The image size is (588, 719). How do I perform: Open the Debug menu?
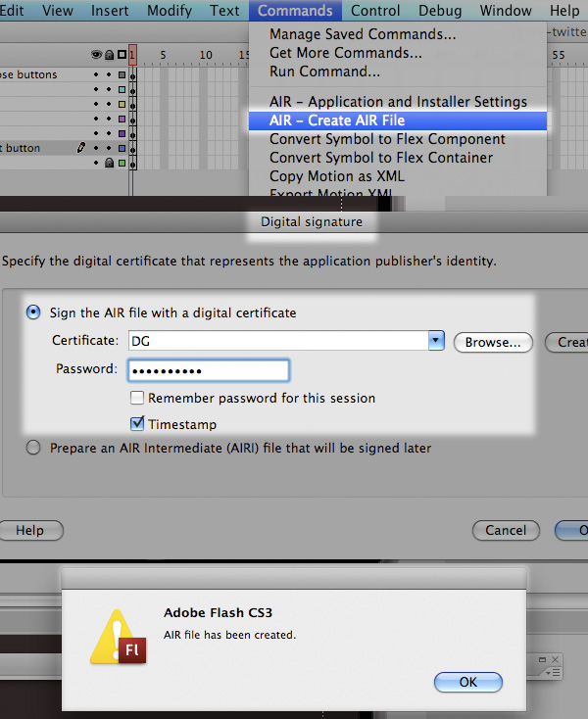pyautogui.click(x=440, y=11)
